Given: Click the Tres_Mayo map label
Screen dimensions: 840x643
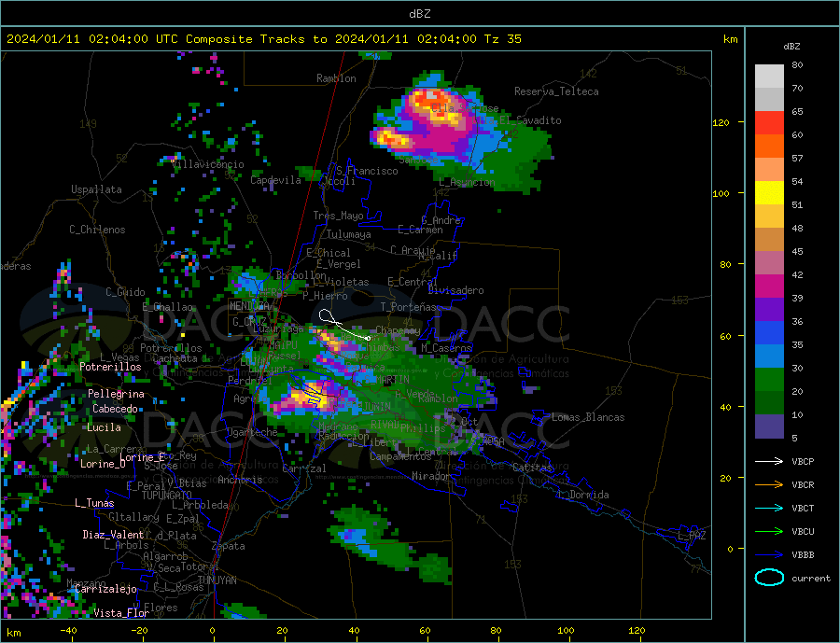Looking at the screenshot, I should (338, 216).
